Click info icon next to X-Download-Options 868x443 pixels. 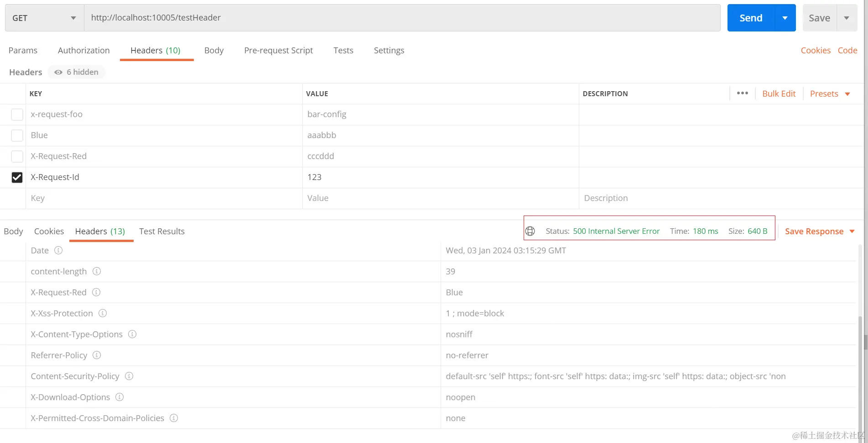click(120, 397)
